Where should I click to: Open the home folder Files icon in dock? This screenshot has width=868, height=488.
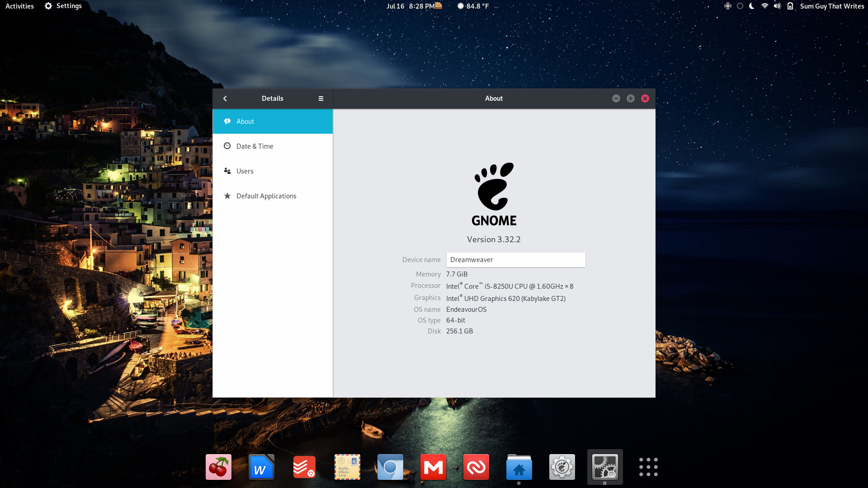[x=519, y=467]
